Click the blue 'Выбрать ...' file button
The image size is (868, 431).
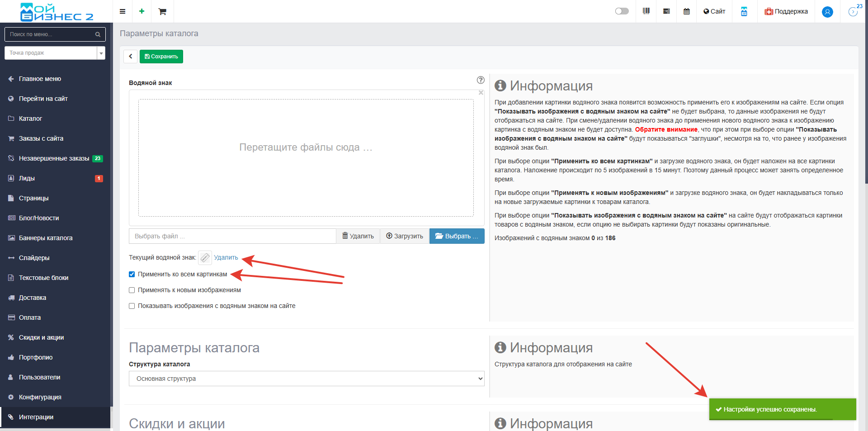pos(457,236)
